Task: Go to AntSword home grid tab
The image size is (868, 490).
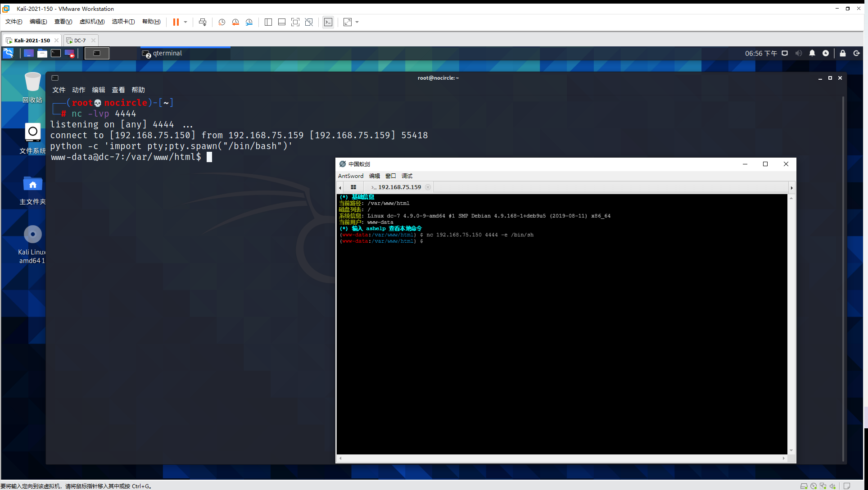Action: coord(353,187)
